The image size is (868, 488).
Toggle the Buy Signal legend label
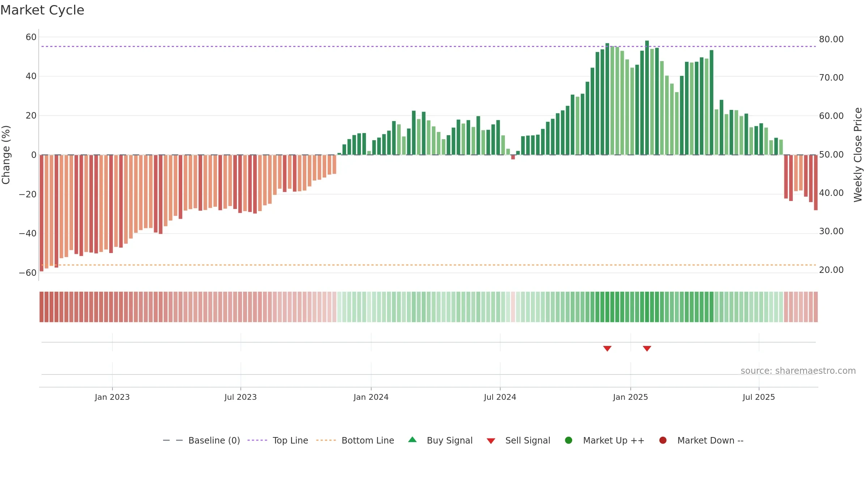tap(450, 441)
